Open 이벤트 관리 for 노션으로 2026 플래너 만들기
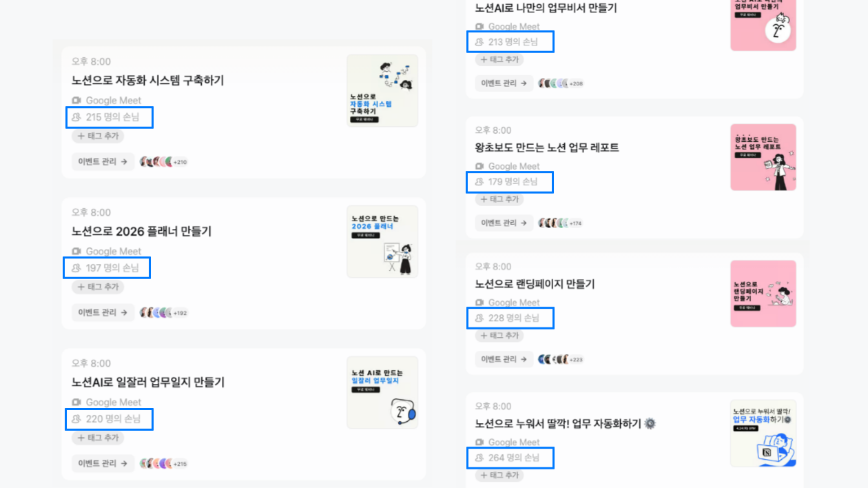Image resolution: width=868 pixels, height=488 pixels. pos(103,312)
